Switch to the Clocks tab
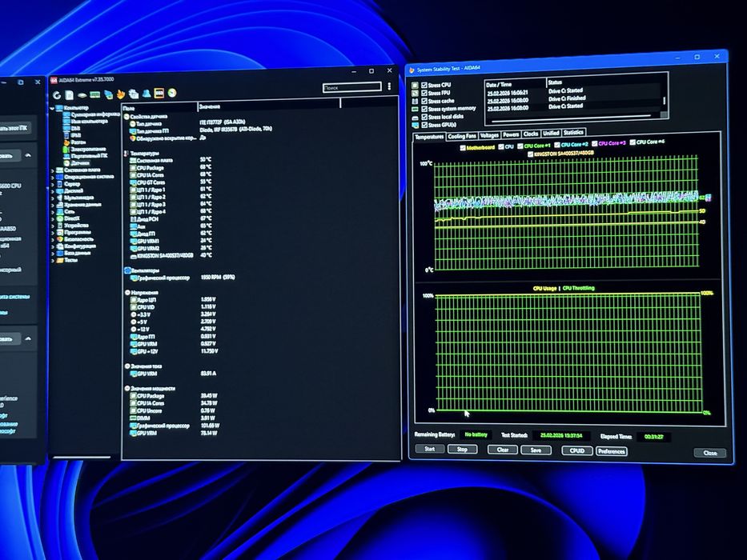 tap(531, 134)
